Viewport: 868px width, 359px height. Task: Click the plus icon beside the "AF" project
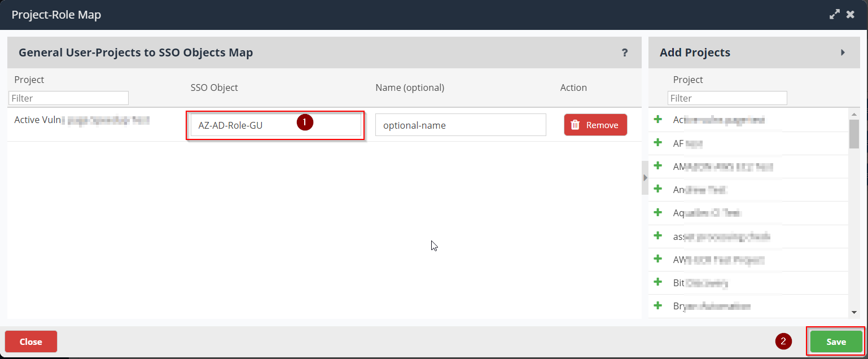657,143
